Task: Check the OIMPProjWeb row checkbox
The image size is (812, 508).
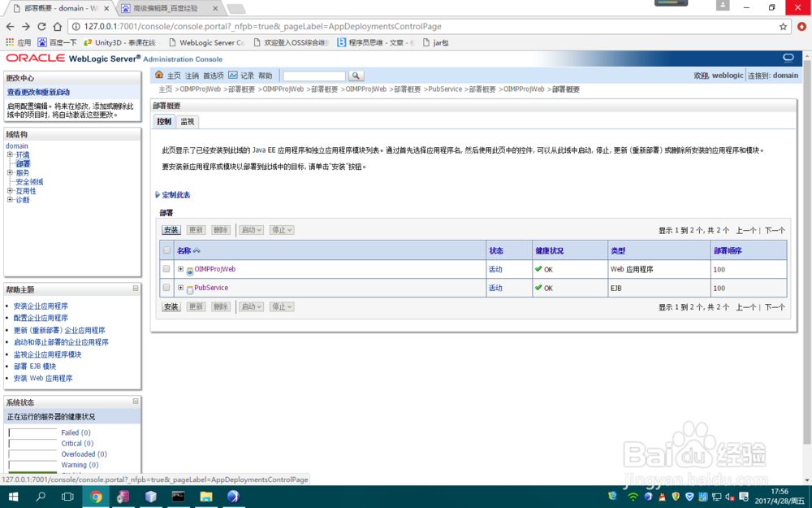Action: point(166,268)
